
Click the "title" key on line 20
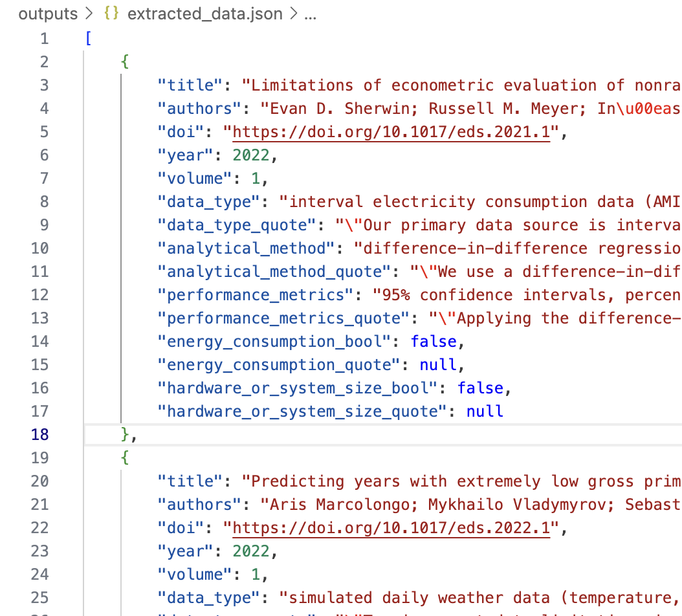pyautogui.click(x=190, y=481)
